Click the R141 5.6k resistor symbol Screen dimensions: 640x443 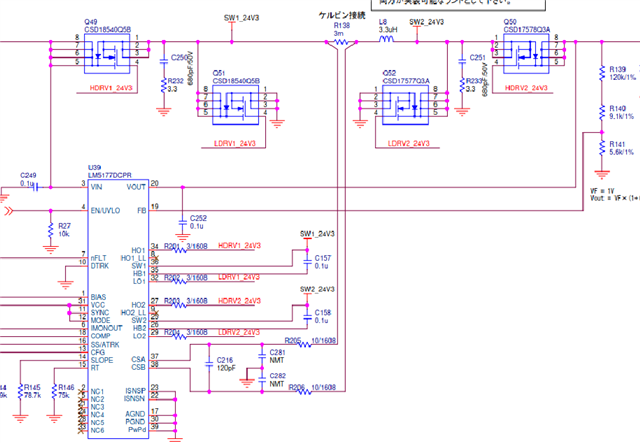pyautogui.click(x=602, y=148)
